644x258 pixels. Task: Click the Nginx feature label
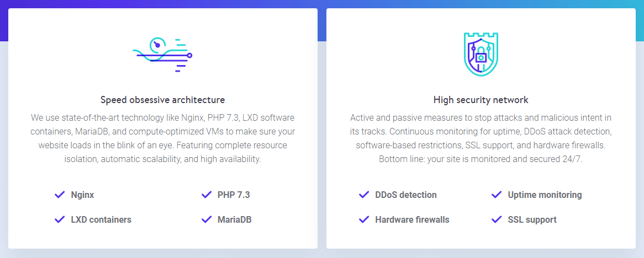(x=82, y=195)
